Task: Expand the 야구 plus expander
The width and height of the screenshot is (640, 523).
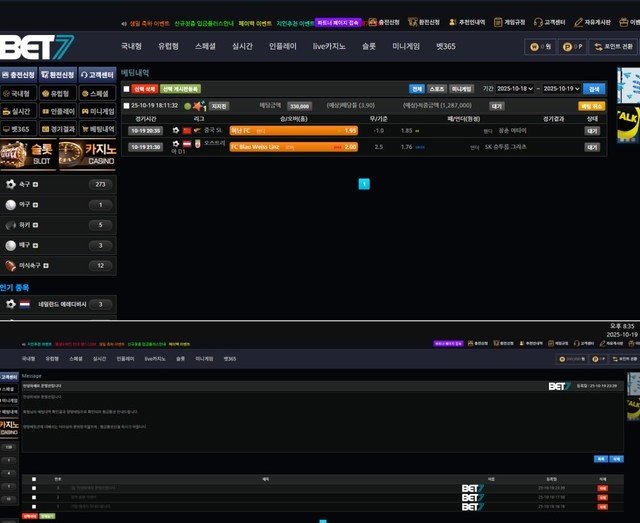Action: [36, 205]
